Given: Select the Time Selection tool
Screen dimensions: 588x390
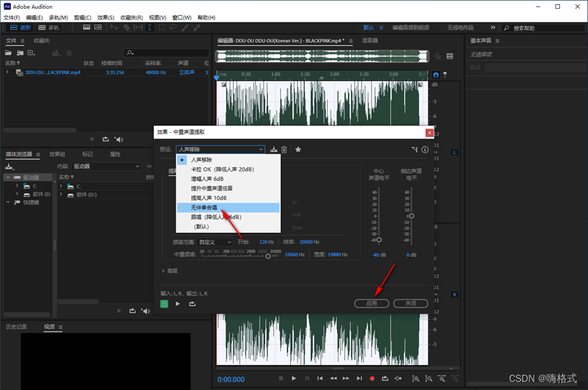Looking at the screenshot, I should tap(150, 27).
